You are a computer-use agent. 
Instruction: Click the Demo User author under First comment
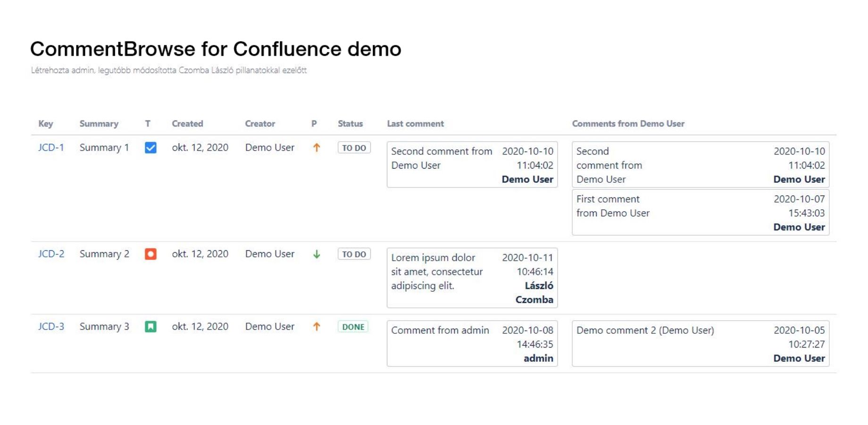pyautogui.click(x=800, y=227)
